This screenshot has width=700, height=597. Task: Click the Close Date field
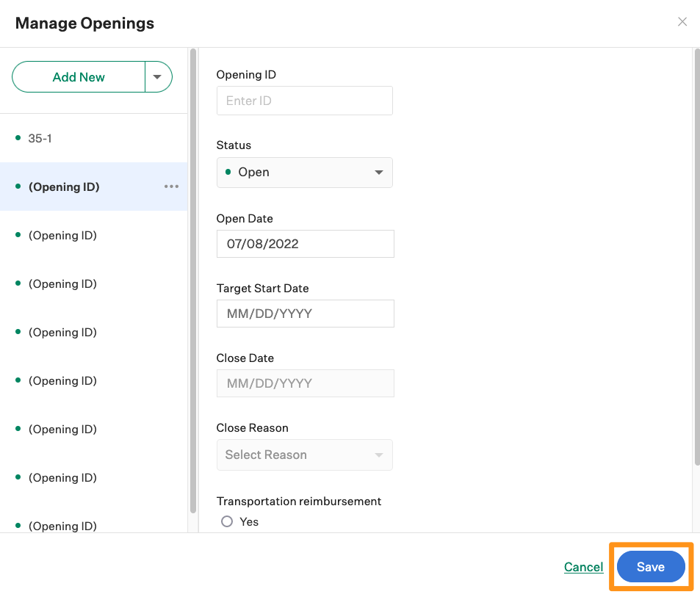pyautogui.click(x=305, y=383)
